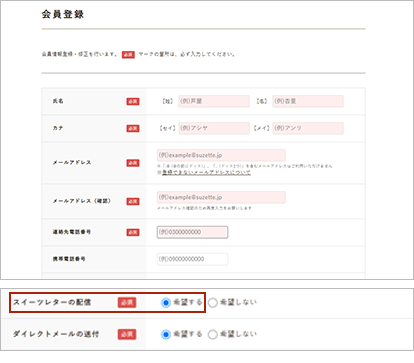Click the ダイレクトメールの送付 label

56,334
